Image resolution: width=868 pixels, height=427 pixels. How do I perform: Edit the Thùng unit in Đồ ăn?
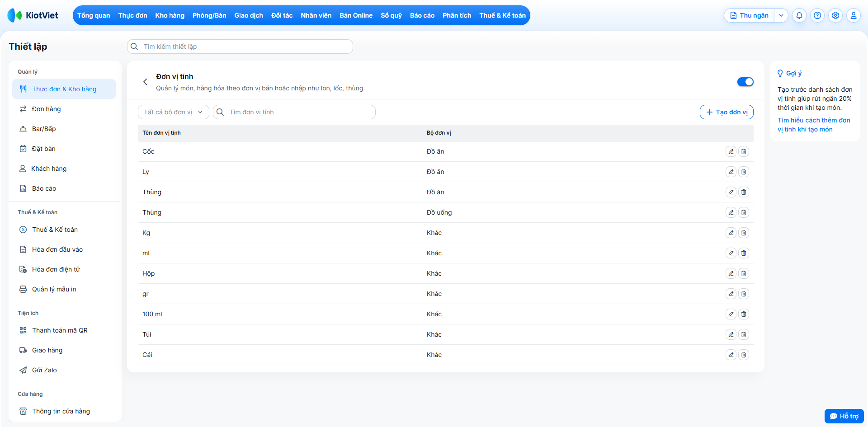click(731, 192)
